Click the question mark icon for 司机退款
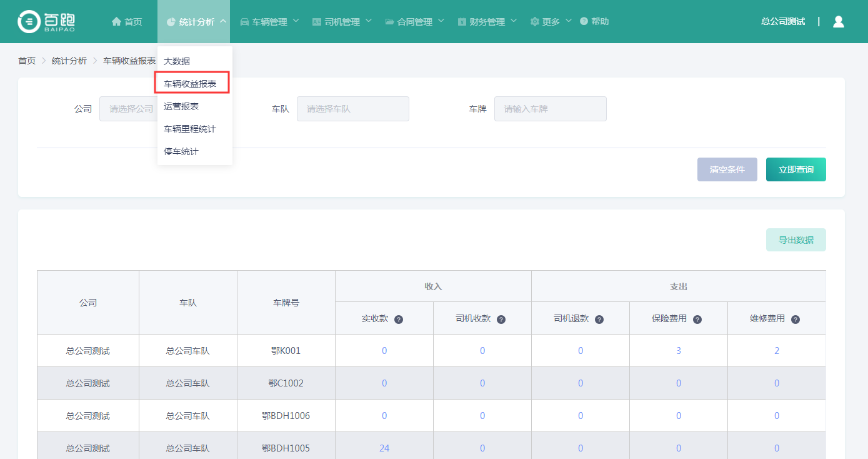 tap(599, 320)
